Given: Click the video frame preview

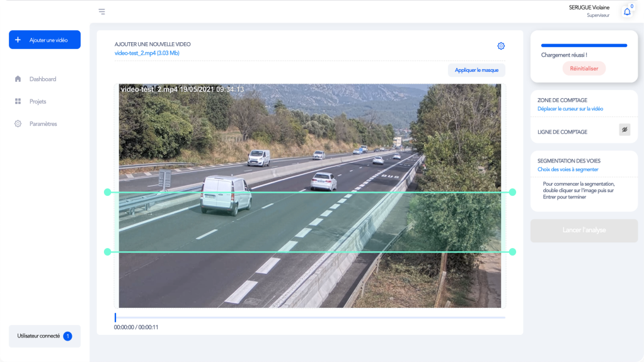Looking at the screenshot, I should (309, 196).
